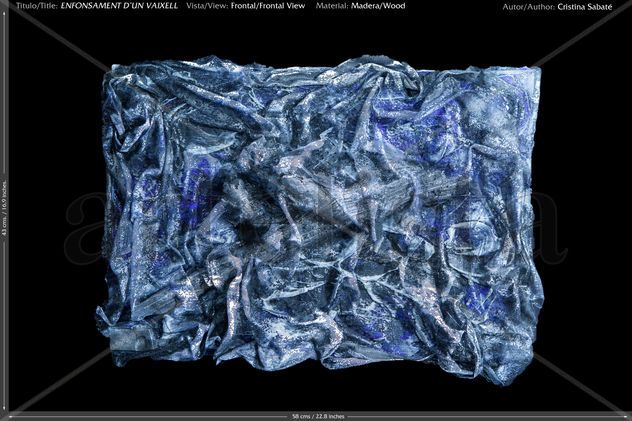Click the diagonal guide line in the top-left corner

click(56, 38)
